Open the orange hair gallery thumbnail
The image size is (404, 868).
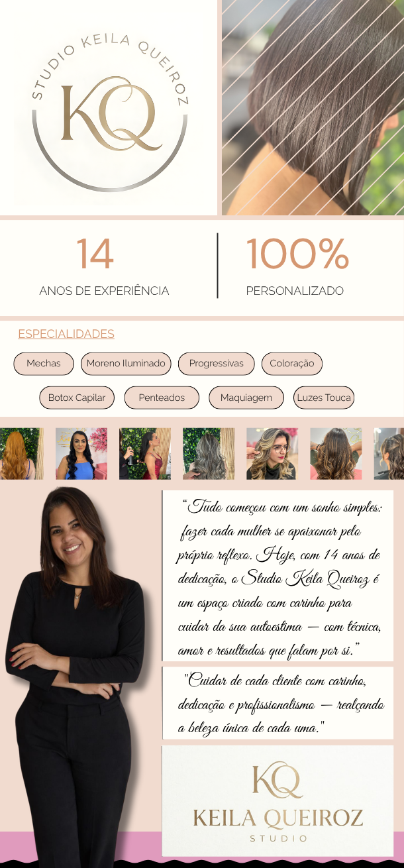click(21, 454)
